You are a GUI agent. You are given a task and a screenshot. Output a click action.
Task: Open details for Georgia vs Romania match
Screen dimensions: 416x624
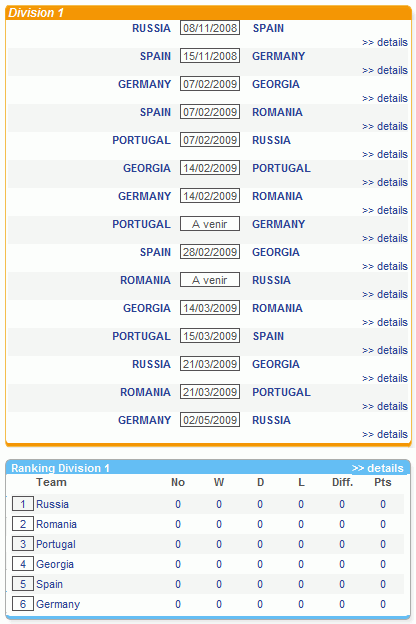pyautogui.click(x=385, y=322)
